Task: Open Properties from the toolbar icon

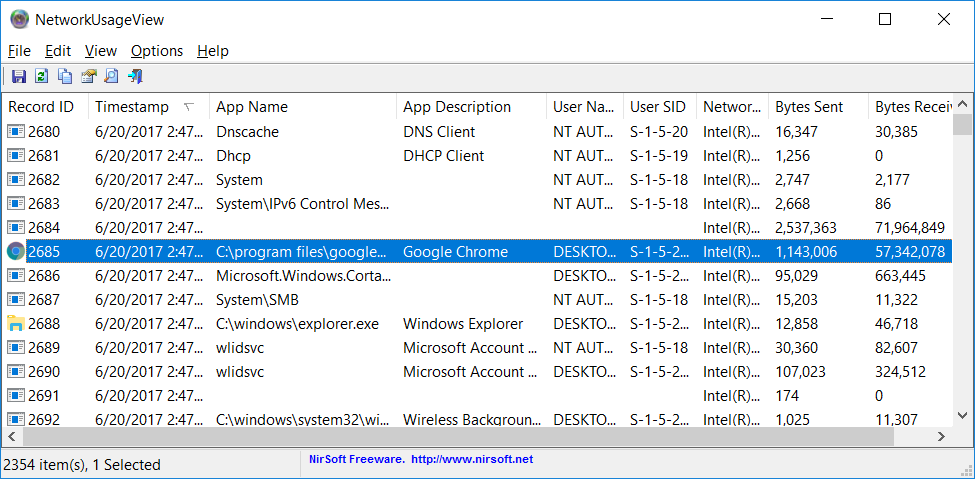Action: click(89, 76)
